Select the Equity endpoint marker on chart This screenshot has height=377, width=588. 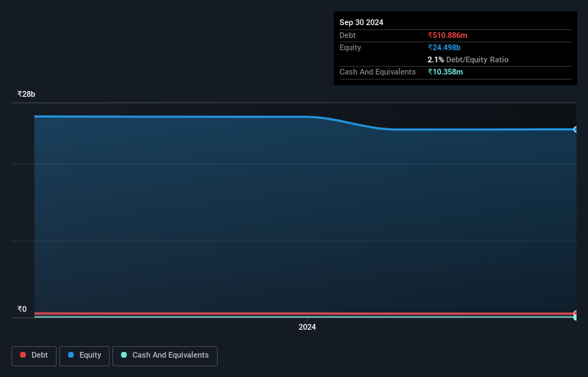pos(575,130)
